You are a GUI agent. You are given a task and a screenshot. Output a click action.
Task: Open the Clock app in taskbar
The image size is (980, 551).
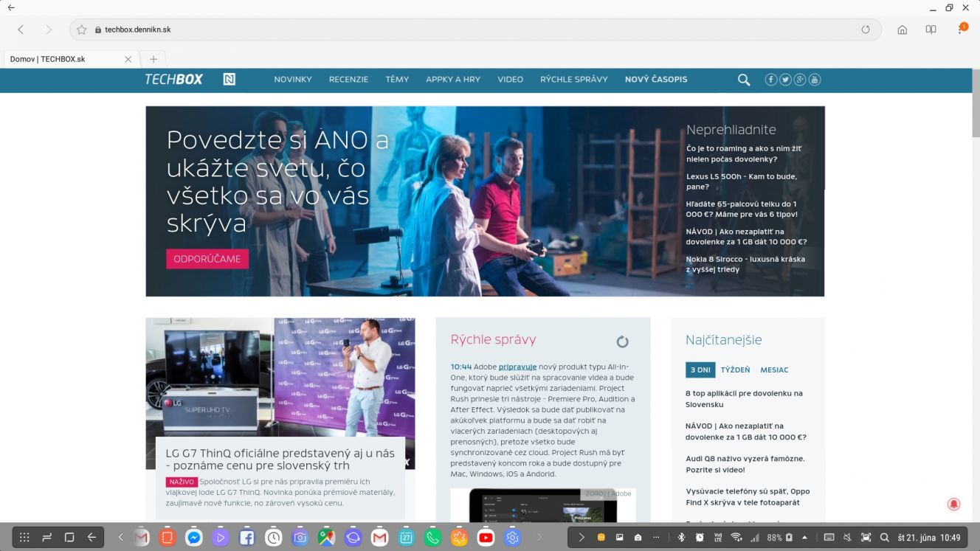click(x=274, y=538)
